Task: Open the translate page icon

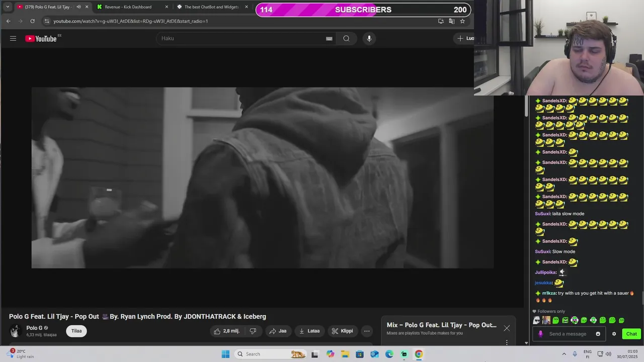Action: click(452, 21)
